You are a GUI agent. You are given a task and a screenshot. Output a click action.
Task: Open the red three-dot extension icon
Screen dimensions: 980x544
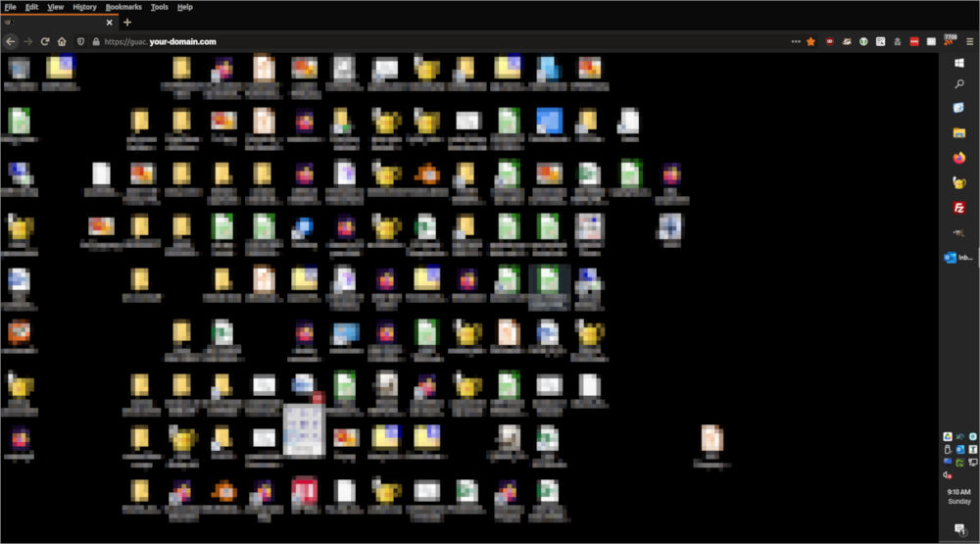tap(914, 42)
